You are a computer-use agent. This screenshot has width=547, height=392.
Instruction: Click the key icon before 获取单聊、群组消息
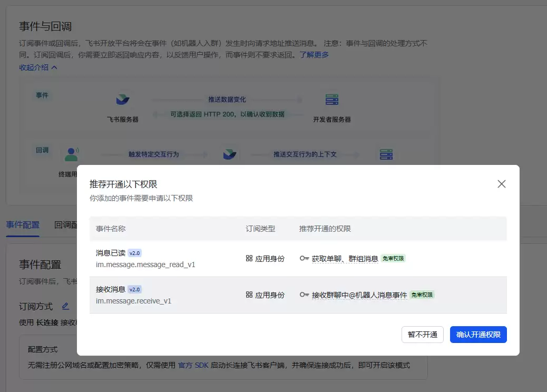tap(304, 258)
